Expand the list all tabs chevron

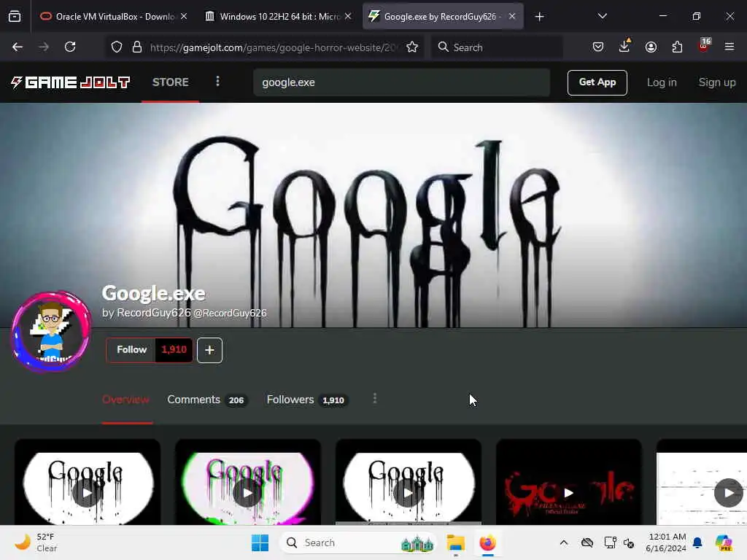pyautogui.click(x=602, y=16)
